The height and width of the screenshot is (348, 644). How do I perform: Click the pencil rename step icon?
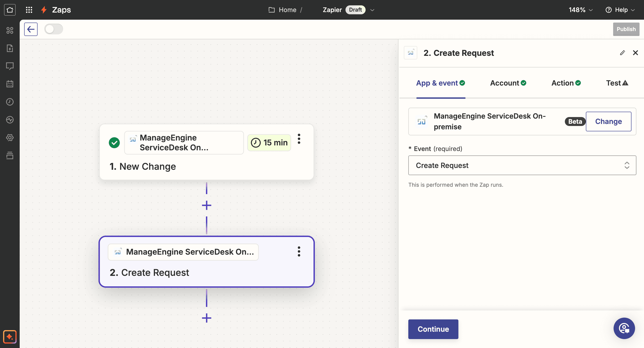click(623, 53)
